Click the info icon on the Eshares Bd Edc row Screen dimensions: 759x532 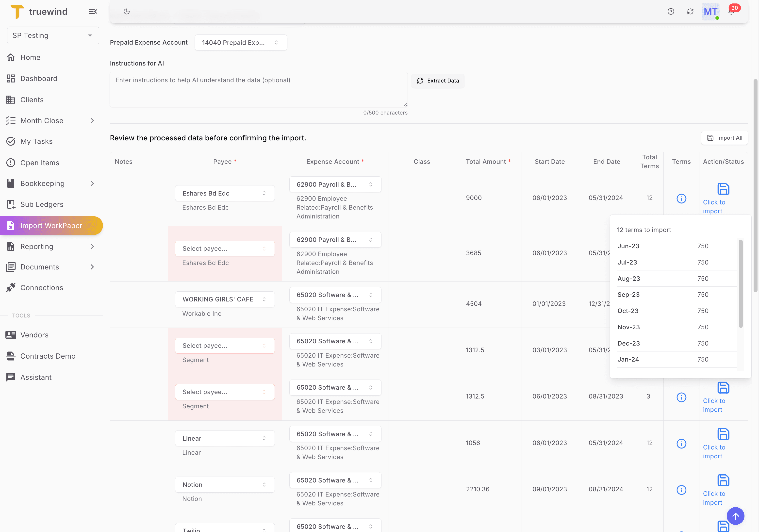pos(681,199)
